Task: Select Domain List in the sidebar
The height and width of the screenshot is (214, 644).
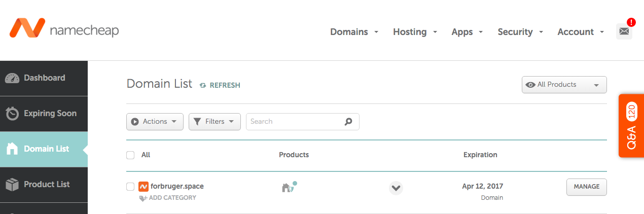Action: tap(44, 149)
